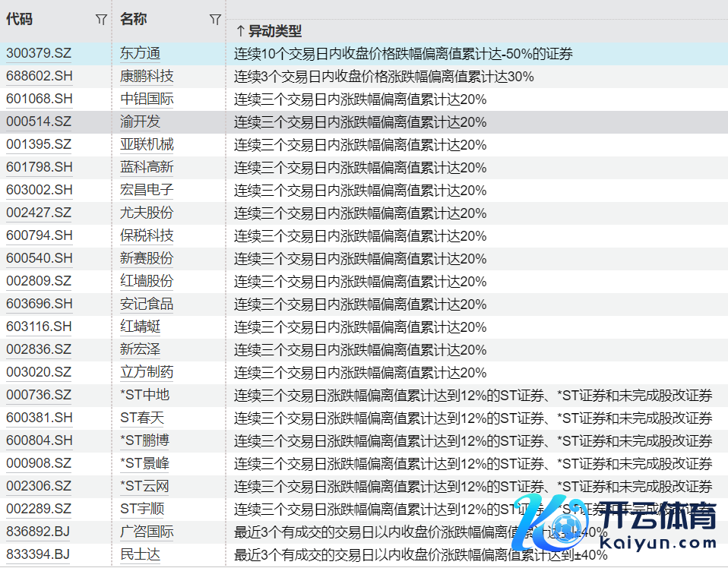Click the 代码 column header
728x568 pixels.
[x=20, y=20]
